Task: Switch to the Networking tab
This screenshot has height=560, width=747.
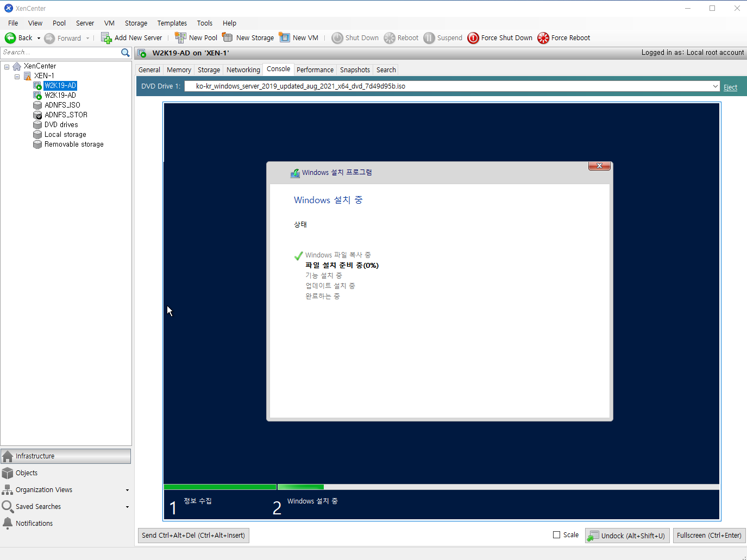Action: (x=243, y=70)
